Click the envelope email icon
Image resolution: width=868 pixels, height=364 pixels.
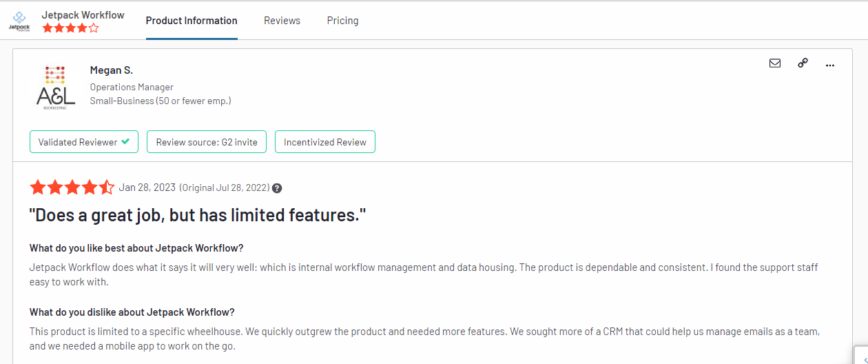[x=775, y=63]
